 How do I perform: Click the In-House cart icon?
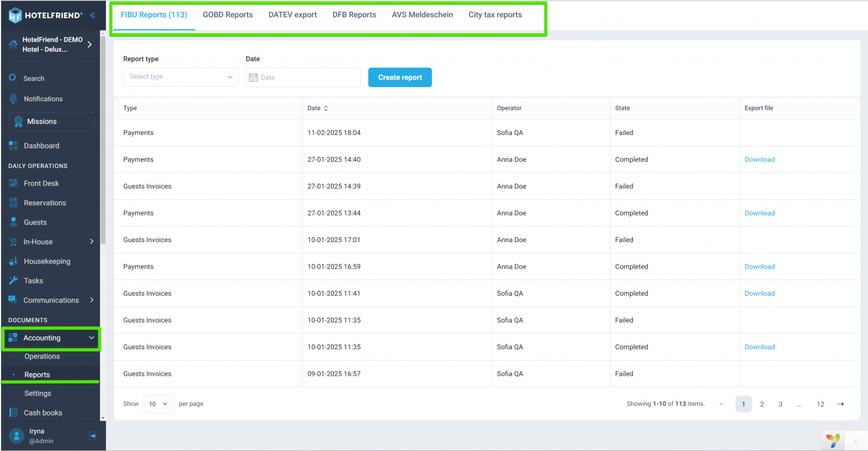click(x=13, y=241)
